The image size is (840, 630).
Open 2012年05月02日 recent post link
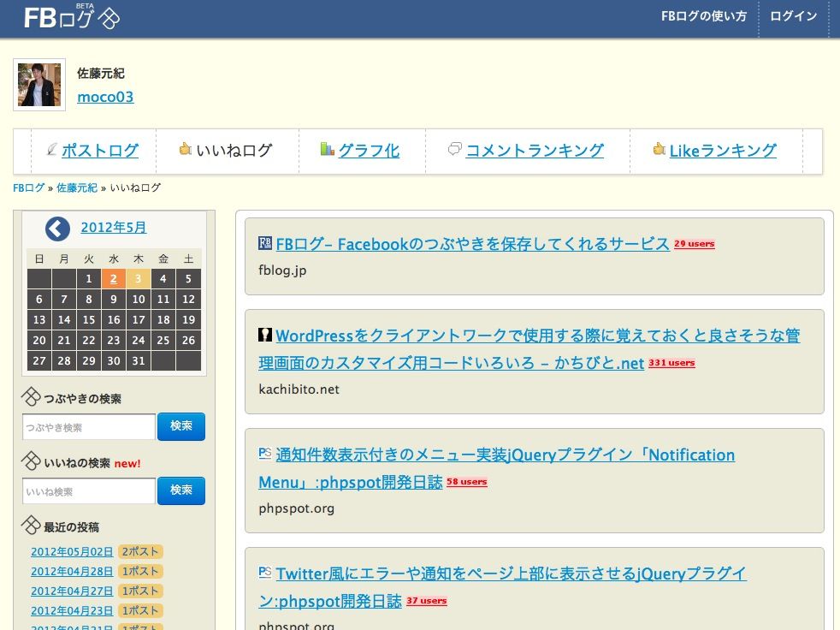click(x=72, y=552)
